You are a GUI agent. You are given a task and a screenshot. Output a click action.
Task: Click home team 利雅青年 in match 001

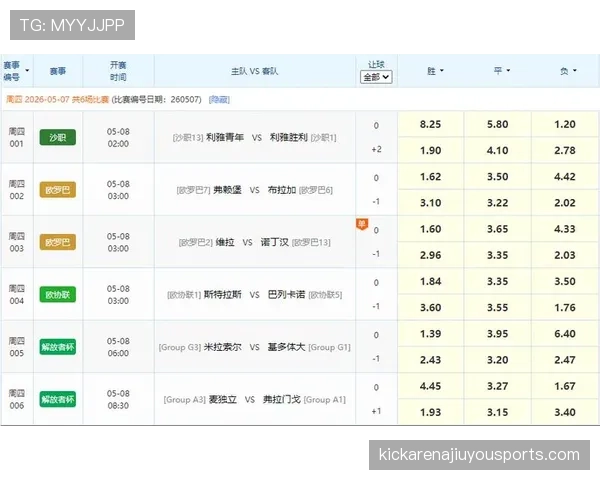(x=225, y=137)
